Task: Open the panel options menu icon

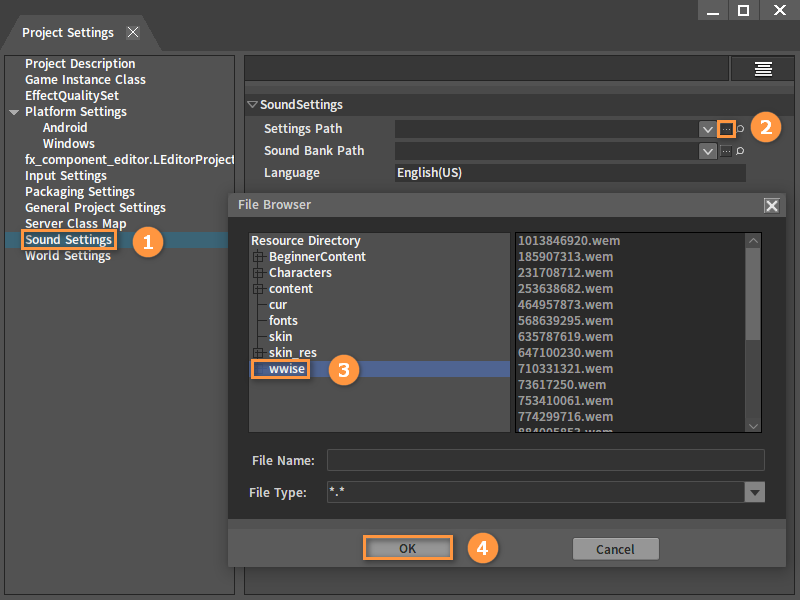Action: tap(763, 68)
